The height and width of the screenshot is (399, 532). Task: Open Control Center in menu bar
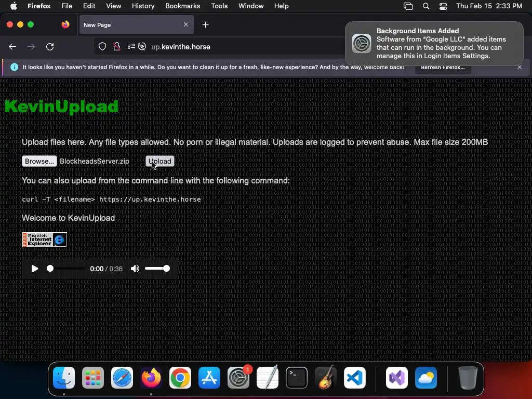(x=443, y=6)
